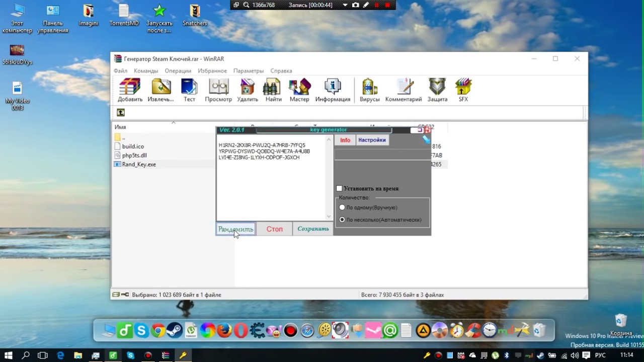644x362 pixels.
Task: Open Корзина recycle bin on desktop
Action: tap(621, 325)
